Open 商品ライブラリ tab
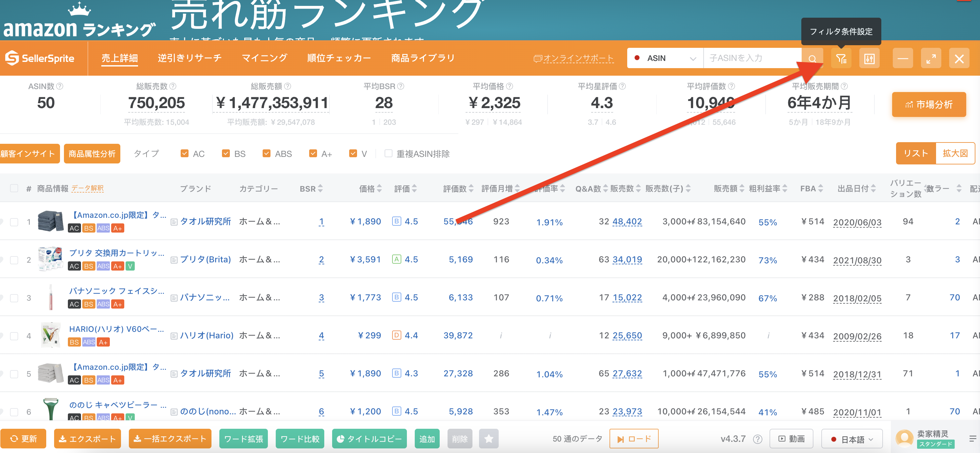The width and height of the screenshot is (980, 453). (423, 58)
